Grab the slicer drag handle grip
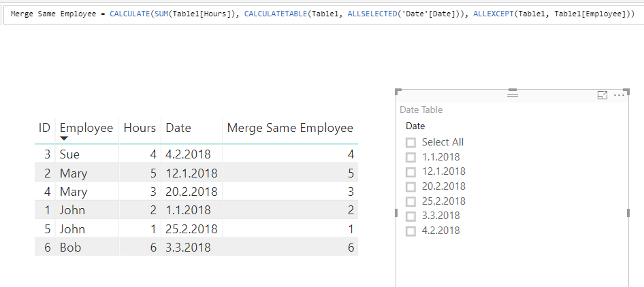644x287 pixels. (x=513, y=94)
